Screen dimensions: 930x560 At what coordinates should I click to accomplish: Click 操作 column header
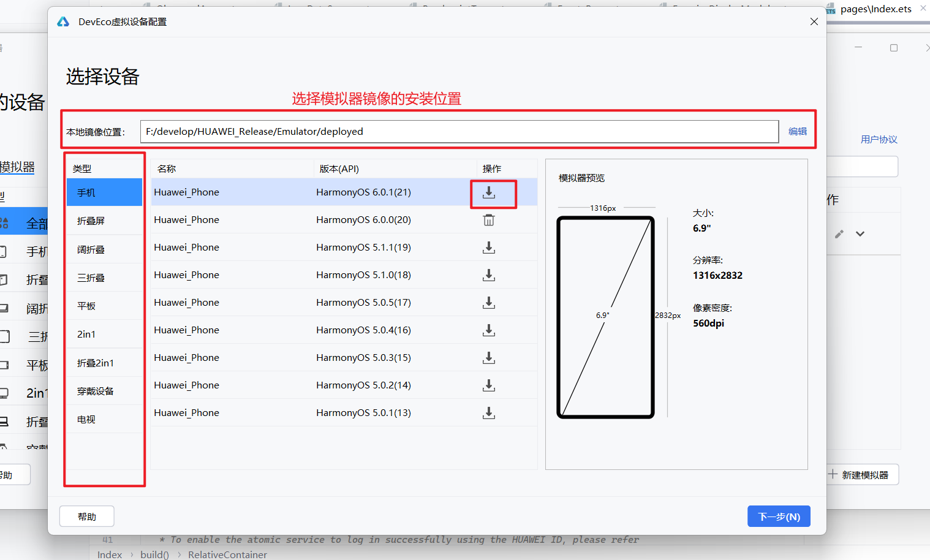pos(492,168)
